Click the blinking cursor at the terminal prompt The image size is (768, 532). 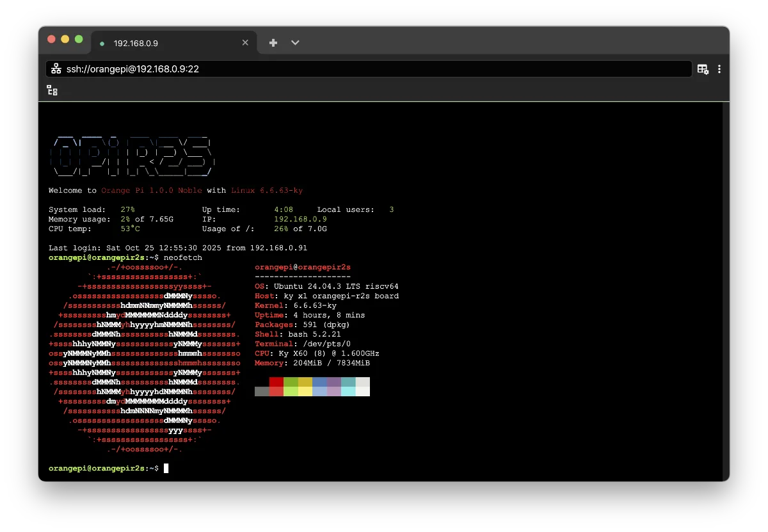coord(166,468)
